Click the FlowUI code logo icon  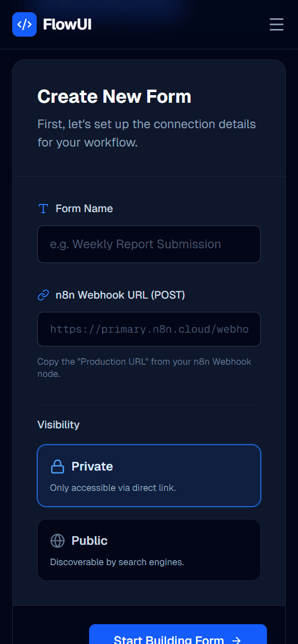point(24,24)
